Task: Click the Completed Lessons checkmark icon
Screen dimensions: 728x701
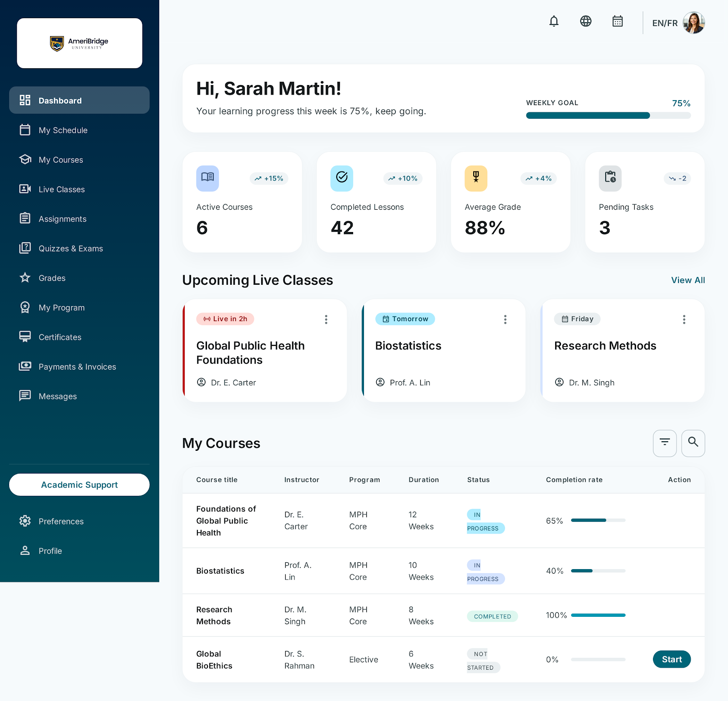Action: click(x=342, y=178)
